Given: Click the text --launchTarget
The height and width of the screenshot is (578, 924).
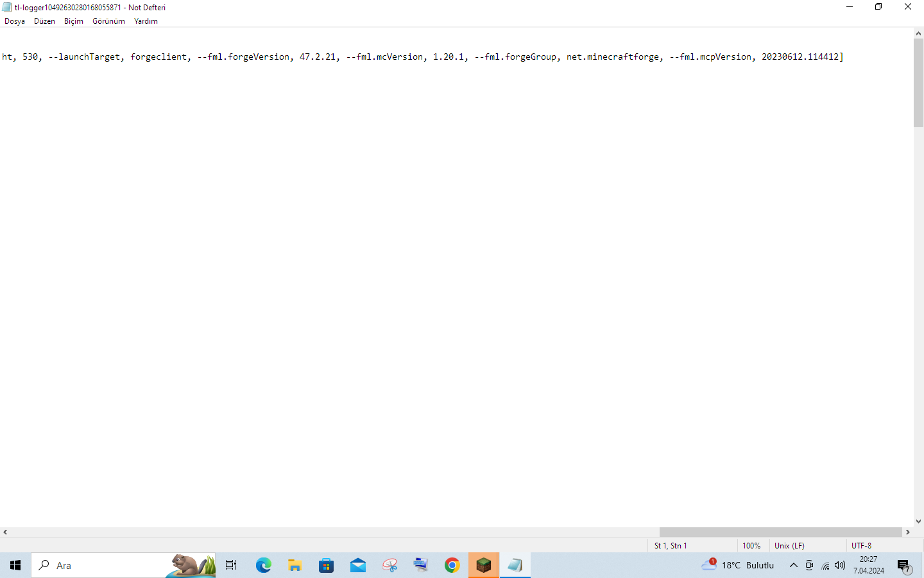Looking at the screenshot, I should point(84,57).
